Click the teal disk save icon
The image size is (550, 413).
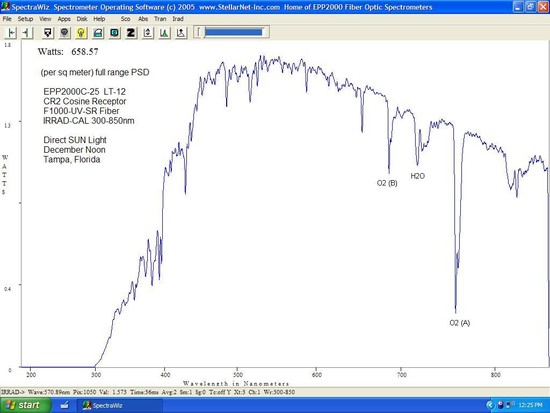(114, 33)
